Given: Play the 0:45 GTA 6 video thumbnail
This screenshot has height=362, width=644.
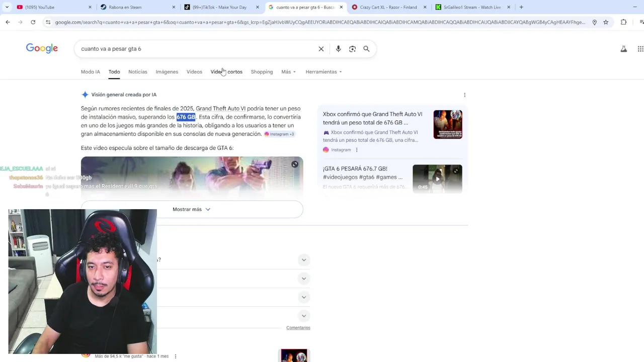Looking at the screenshot, I should [437, 178].
